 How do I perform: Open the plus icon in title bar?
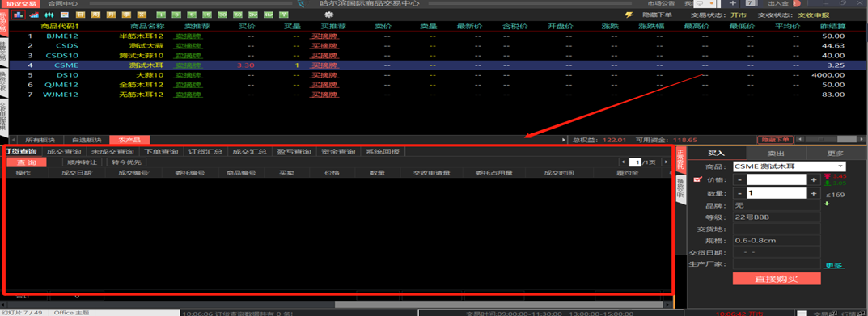pyautogui.click(x=732, y=3)
